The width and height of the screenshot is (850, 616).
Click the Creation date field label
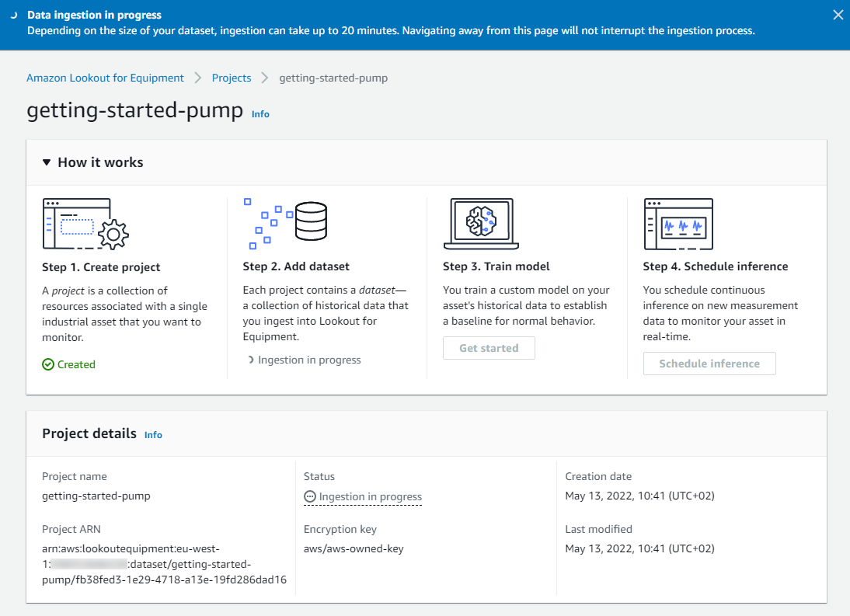598,476
